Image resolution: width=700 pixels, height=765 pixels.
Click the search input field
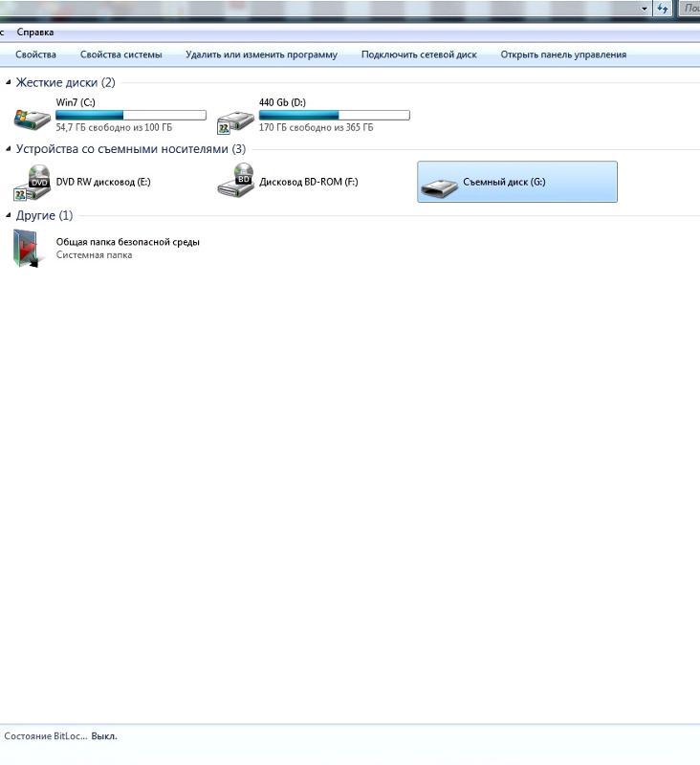point(689,8)
